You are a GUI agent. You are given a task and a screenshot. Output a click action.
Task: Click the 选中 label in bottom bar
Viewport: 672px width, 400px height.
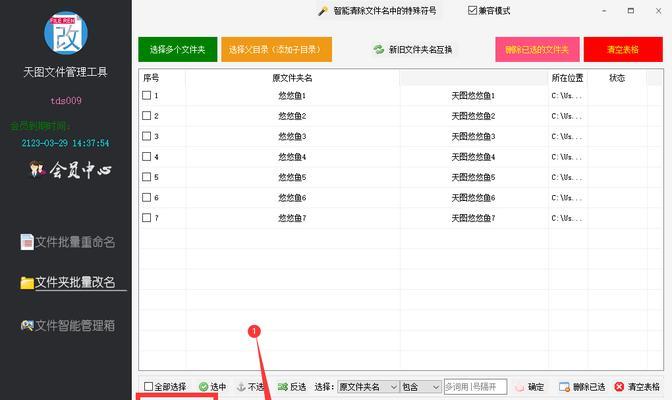pos(218,387)
